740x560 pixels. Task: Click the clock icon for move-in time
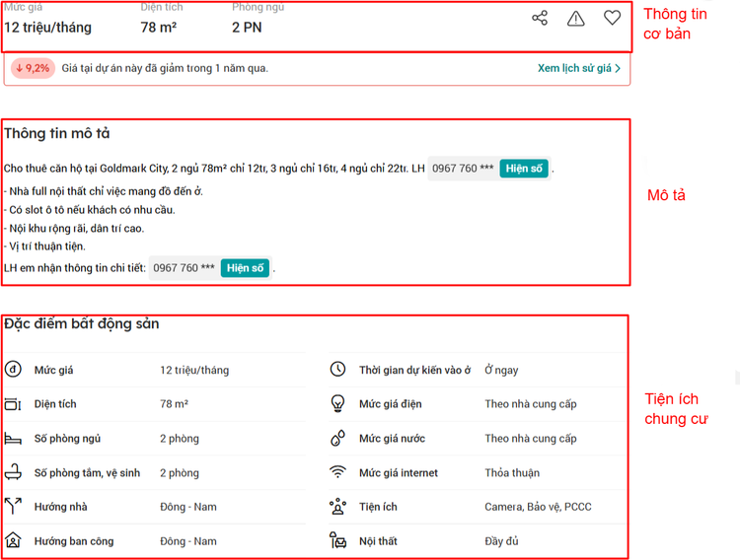pyautogui.click(x=338, y=370)
